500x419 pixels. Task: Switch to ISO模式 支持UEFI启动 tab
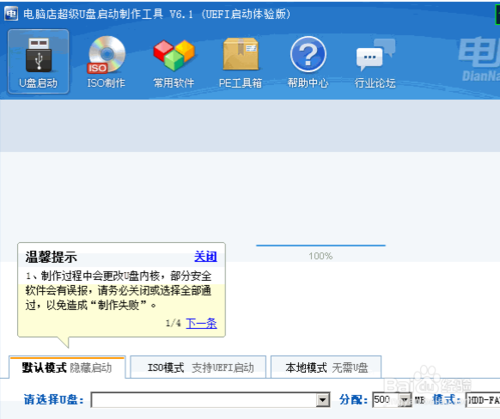(198, 367)
